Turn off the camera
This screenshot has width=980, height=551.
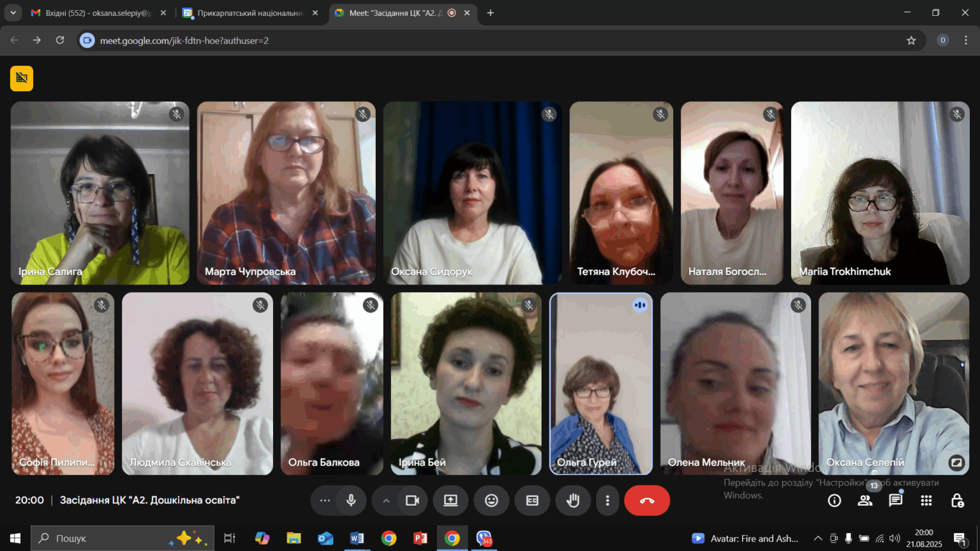[x=412, y=501]
